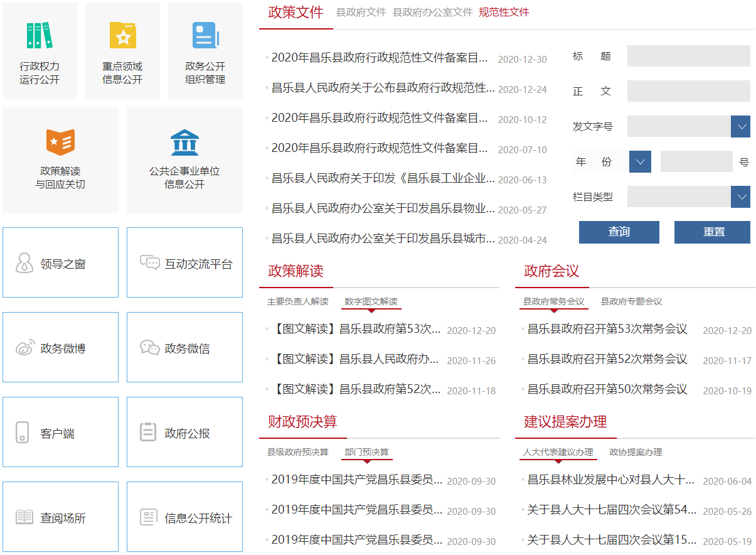Expand the 发文字号 dropdown
The image size is (756, 555).
(x=740, y=126)
